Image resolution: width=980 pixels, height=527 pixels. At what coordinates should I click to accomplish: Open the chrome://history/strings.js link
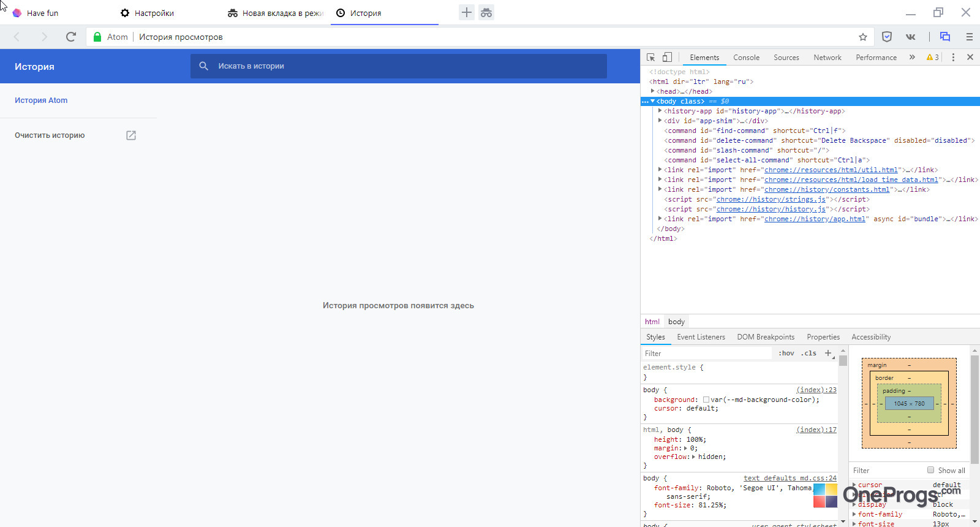click(x=772, y=199)
